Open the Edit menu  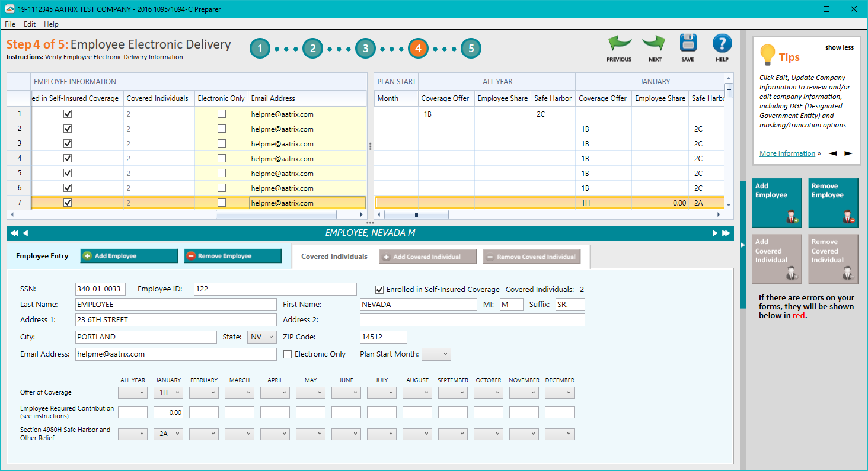pyautogui.click(x=29, y=24)
